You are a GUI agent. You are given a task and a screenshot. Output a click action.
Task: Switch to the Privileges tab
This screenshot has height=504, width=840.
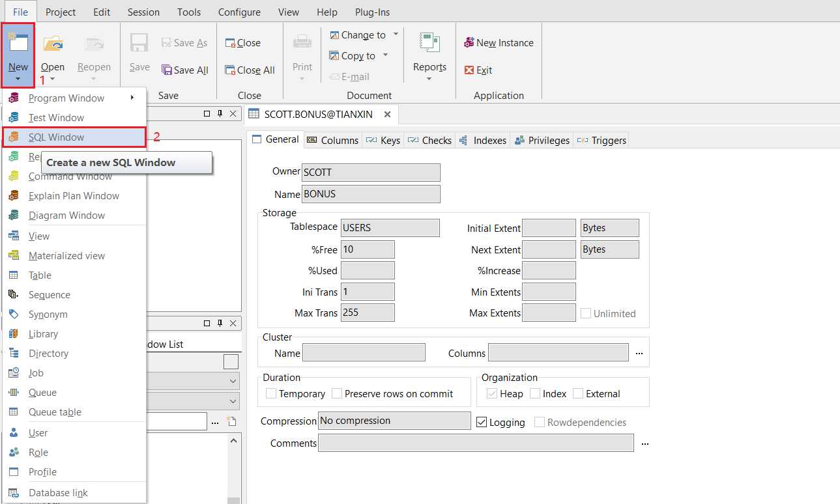tap(542, 140)
